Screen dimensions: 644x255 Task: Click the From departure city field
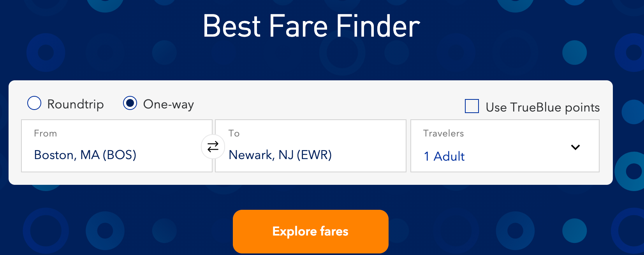click(117, 146)
